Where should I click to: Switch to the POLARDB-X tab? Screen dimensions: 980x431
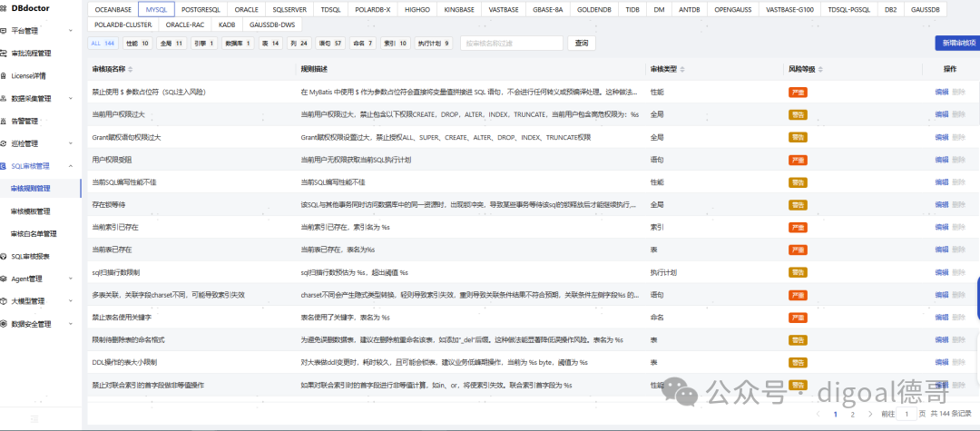[x=373, y=10]
